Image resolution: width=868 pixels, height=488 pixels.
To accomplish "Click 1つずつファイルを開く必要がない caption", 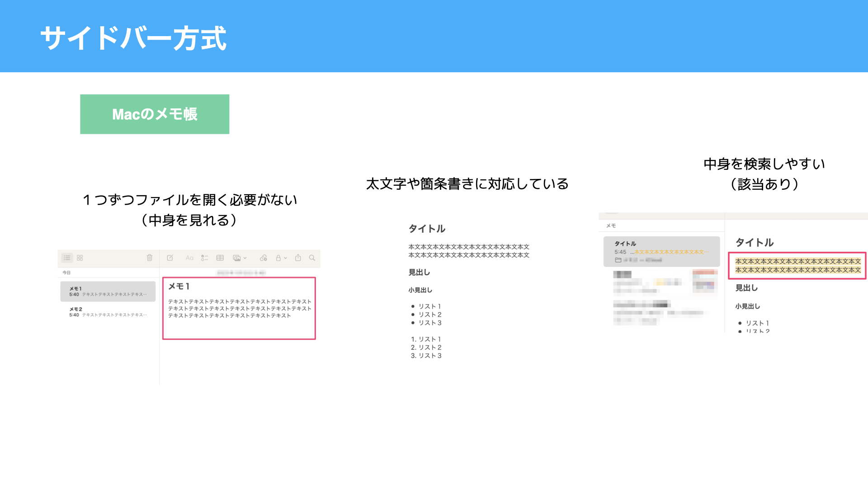I will click(x=190, y=200).
